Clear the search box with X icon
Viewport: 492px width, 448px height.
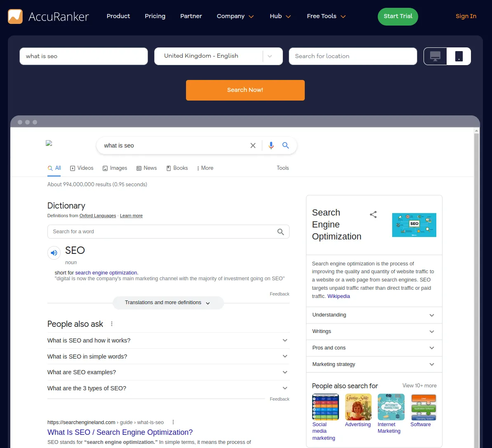point(253,145)
